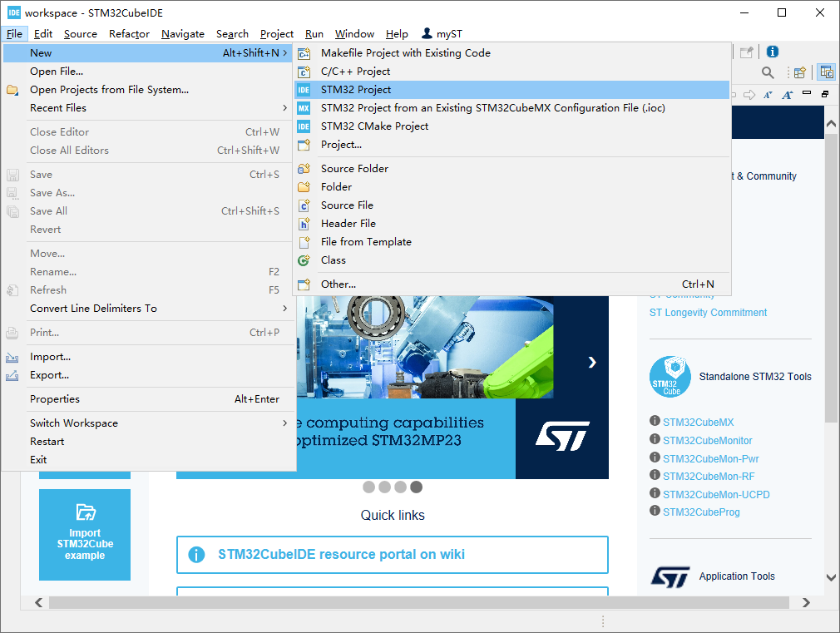Switch to the C/C++ perspective icon
This screenshot has width=840, height=633.
click(x=827, y=72)
